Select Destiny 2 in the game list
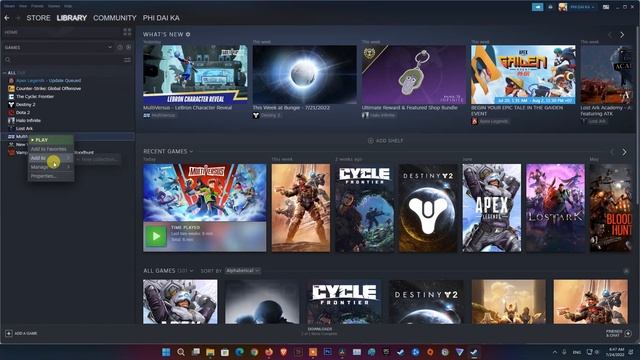This screenshot has height=360, width=640. click(22, 104)
